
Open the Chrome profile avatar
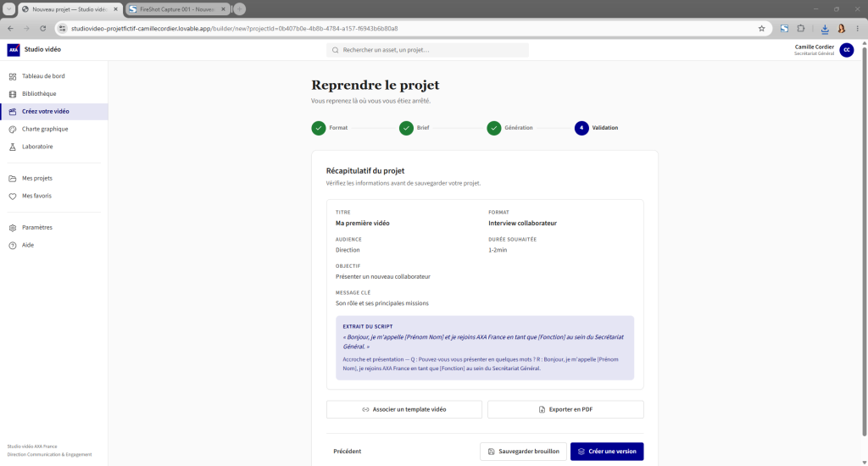842,29
